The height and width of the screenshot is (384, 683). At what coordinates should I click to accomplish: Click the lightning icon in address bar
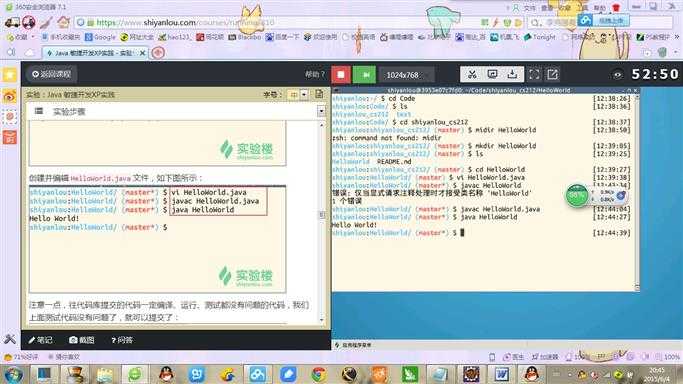(496, 22)
